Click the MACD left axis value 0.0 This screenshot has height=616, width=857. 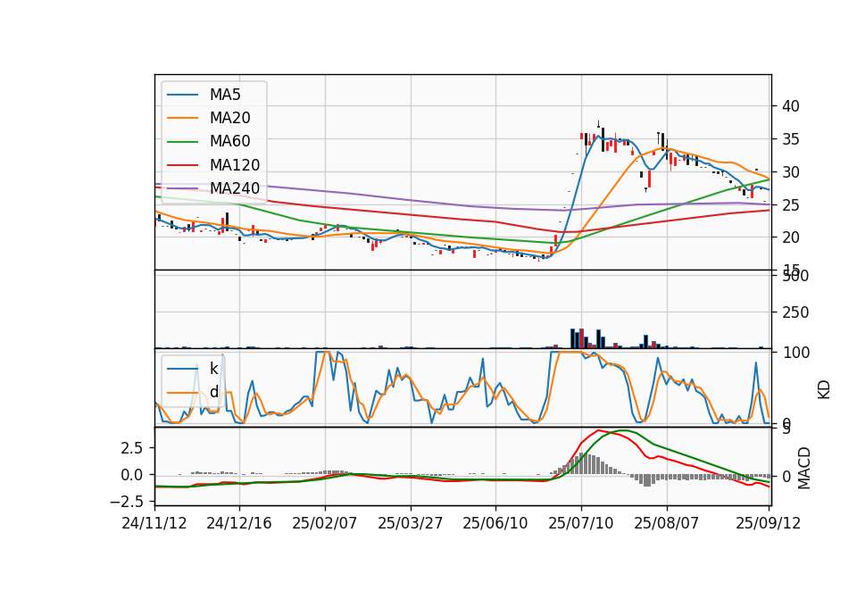(x=132, y=475)
